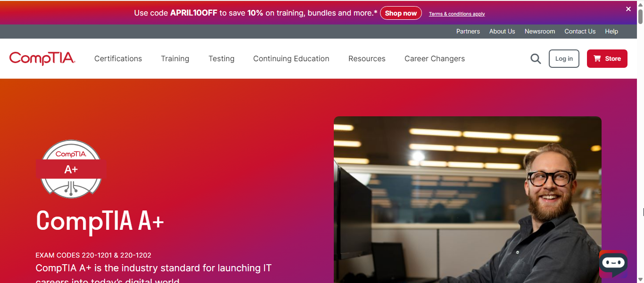Select Career Changers in navigation bar

434,59
